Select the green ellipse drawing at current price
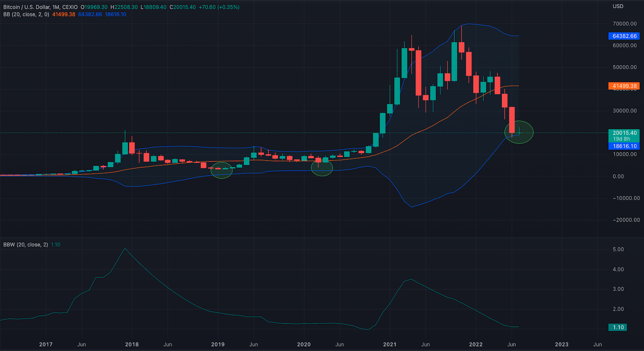 click(x=519, y=132)
